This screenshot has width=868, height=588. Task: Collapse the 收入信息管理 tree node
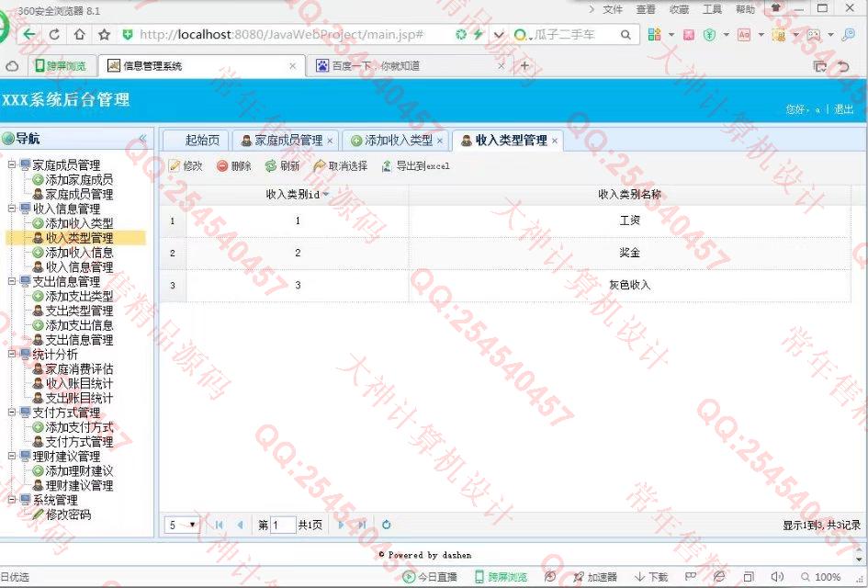coord(12,209)
